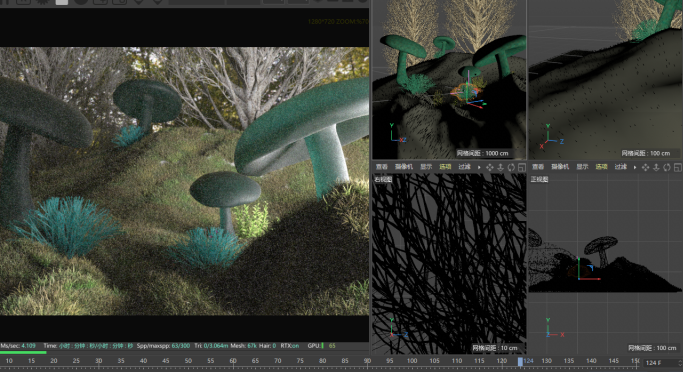Image resolution: width=683 pixels, height=372 pixels.
Task: Click the green render progress bar
Action: (23, 352)
